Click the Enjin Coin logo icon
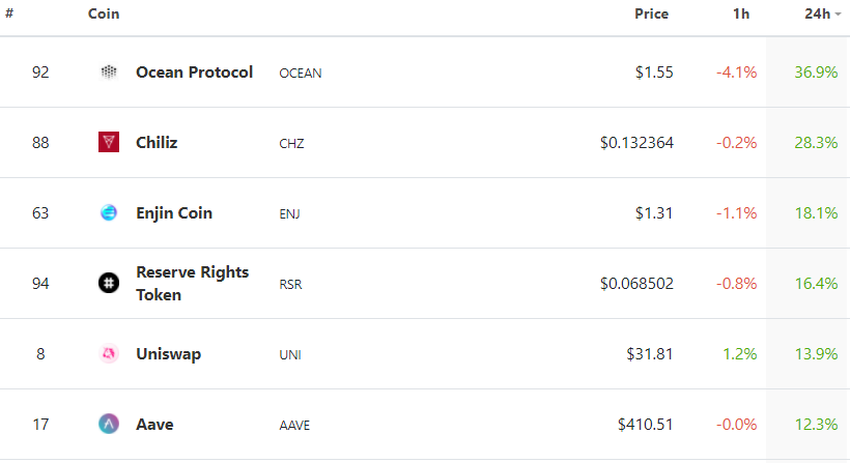 [x=109, y=213]
